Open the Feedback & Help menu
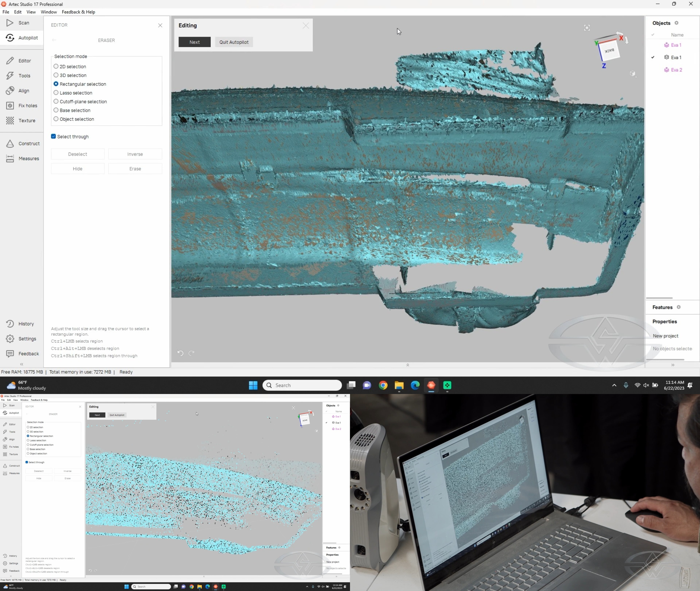 click(78, 12)
